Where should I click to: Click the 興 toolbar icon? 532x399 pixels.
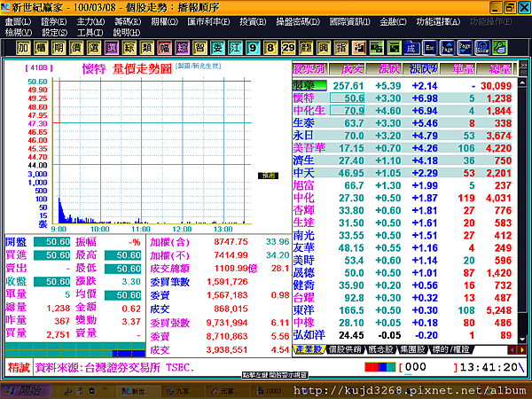tap(324, 48)
